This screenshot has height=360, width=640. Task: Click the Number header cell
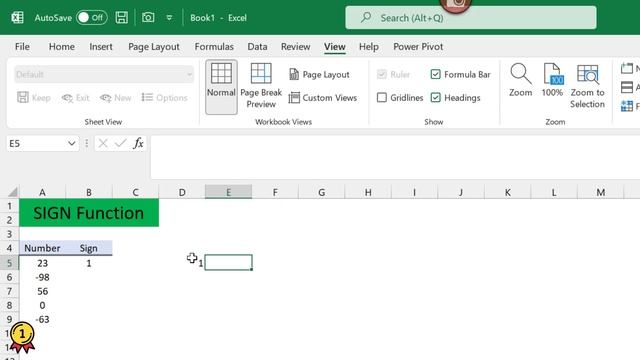pyautogui.click(x=42, y=248)
